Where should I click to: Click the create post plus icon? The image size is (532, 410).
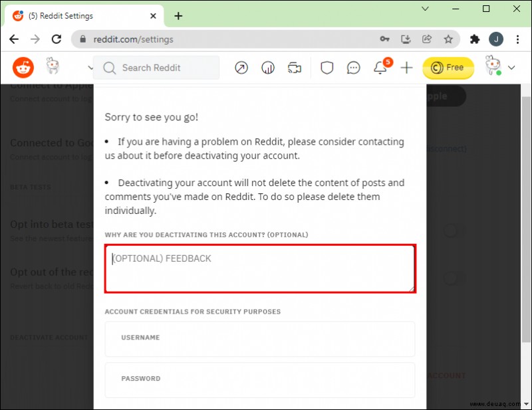coord(406,68)
